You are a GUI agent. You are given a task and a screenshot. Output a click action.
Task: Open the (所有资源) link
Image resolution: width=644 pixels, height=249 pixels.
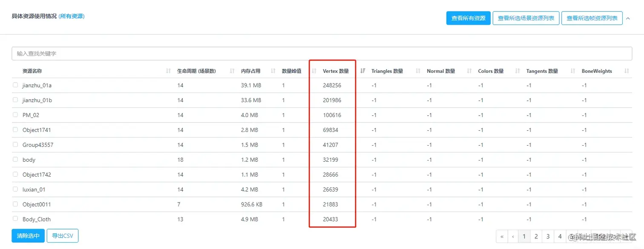coord(72,16)
